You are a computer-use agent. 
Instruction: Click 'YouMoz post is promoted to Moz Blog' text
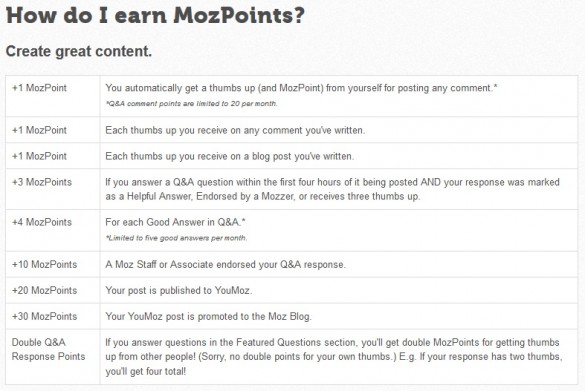pos(208,316)
